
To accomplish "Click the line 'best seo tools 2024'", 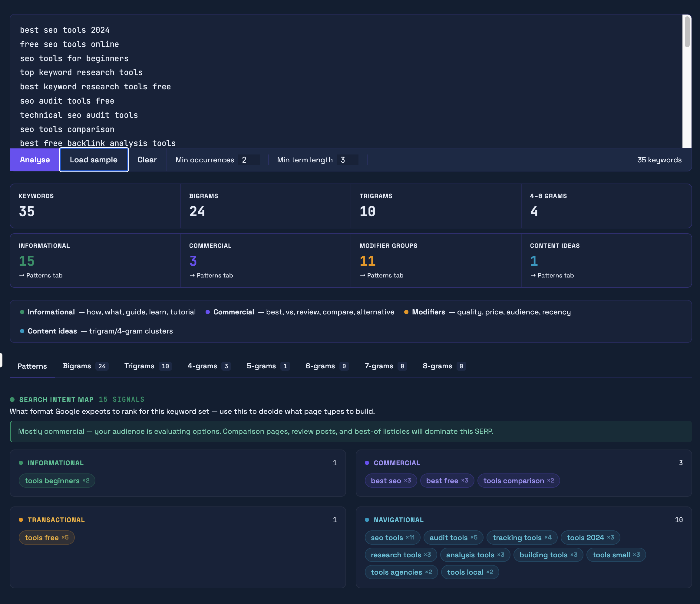I will click(65, 30).
